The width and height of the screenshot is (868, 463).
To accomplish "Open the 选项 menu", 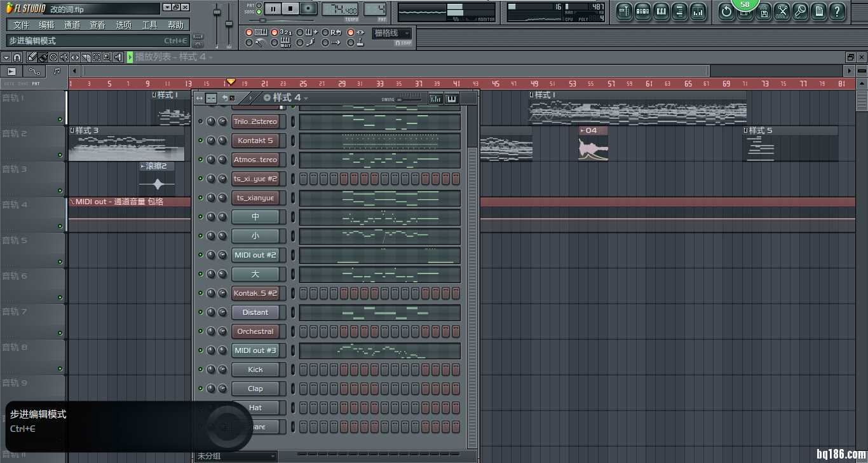I will 124,25.
